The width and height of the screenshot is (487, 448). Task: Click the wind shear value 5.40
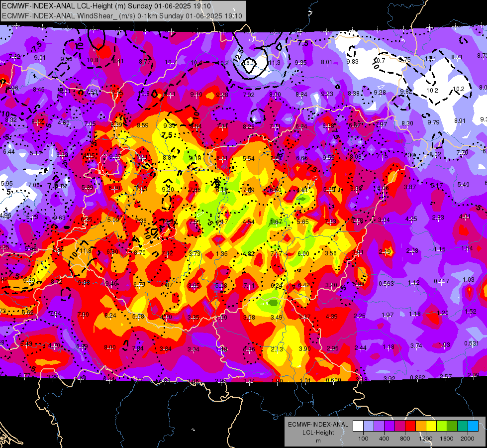point(464,185)
